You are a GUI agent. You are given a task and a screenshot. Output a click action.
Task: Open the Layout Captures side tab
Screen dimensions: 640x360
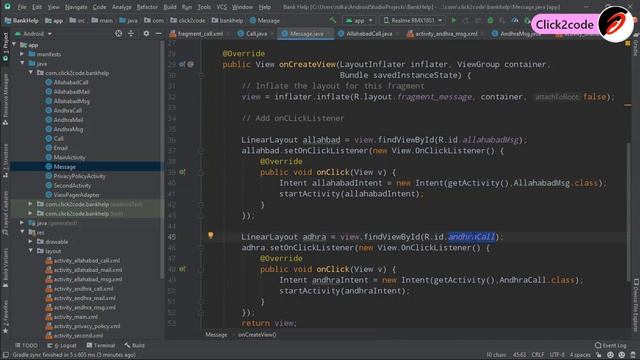(5, 213)
